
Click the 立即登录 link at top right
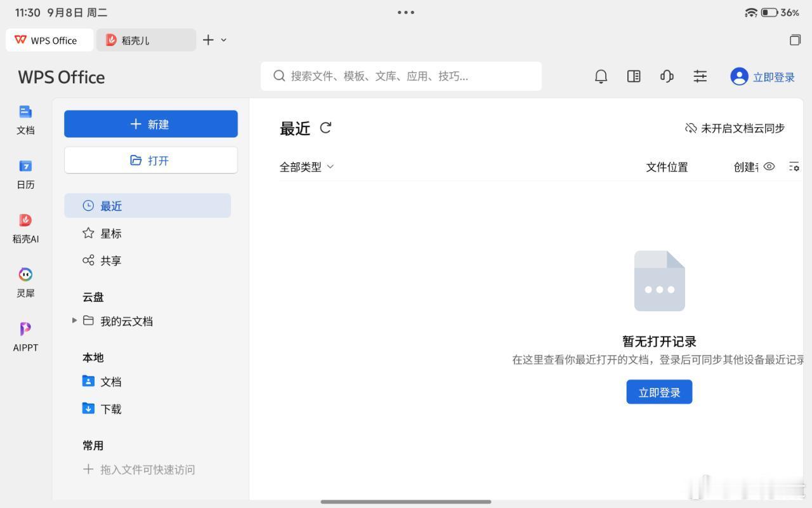point(773,77)
